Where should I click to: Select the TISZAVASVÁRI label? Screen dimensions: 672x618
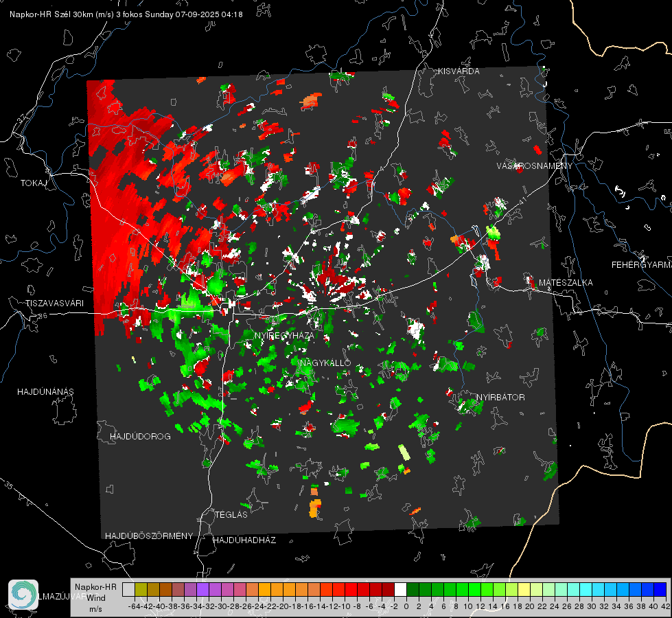point(54,304)
